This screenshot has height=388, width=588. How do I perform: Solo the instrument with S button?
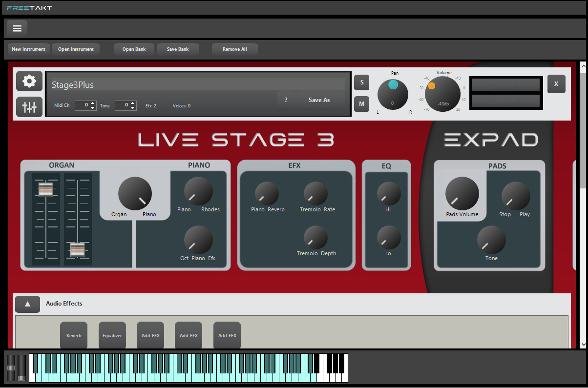click(361, 82)
